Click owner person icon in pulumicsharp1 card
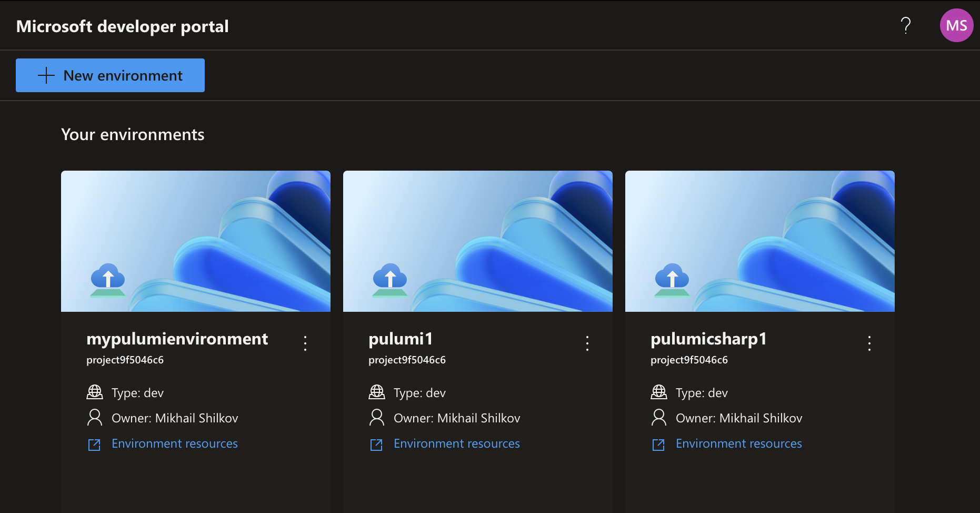This screenshot has width=980, height=513. click(x=659, y=417)
